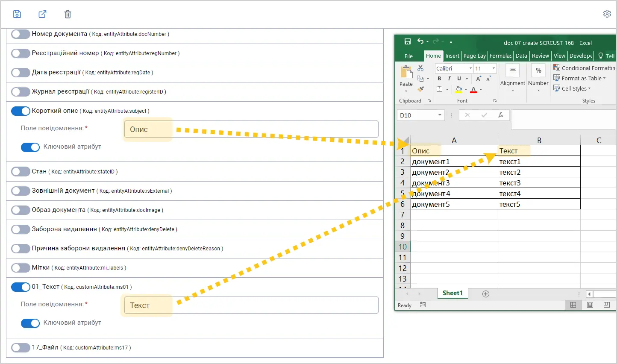Open the Calibri font name dropdown

coord(470,68)
